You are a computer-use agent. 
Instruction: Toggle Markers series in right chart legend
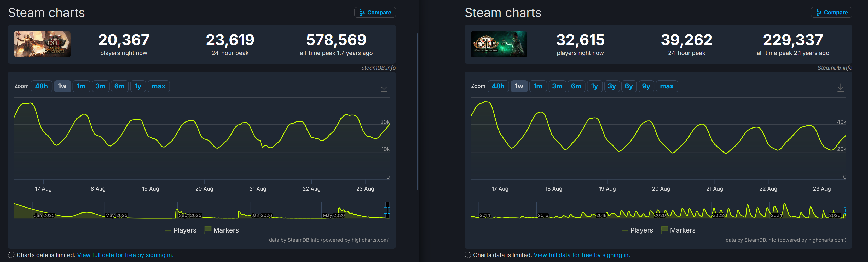[678, 230]
